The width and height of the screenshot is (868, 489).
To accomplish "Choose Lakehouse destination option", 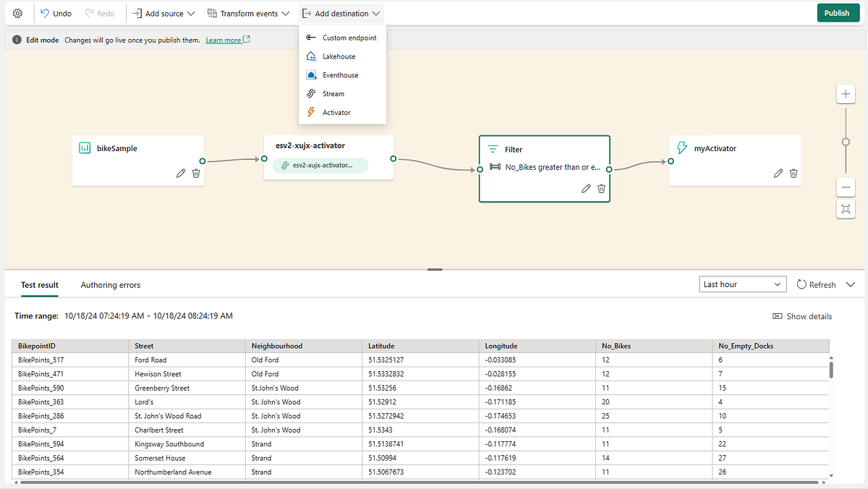I will pos(339,56).
